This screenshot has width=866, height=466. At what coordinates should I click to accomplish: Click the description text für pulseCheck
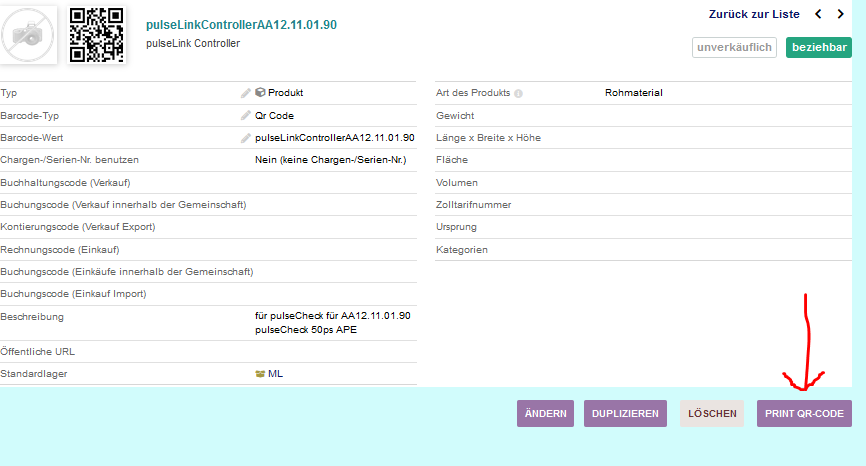(x=332, y=322)
